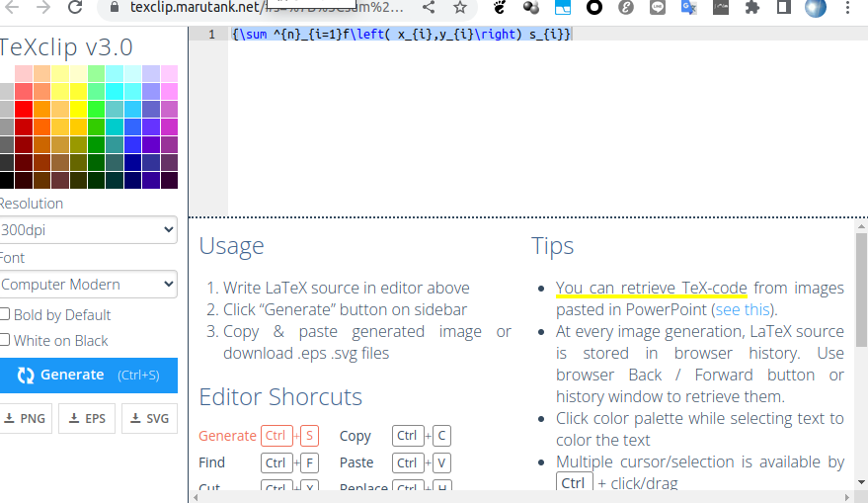Viewport: 868px width, 503px height.
Task: Pick the light pink swatch in palette top row
Action: point(24,74)
